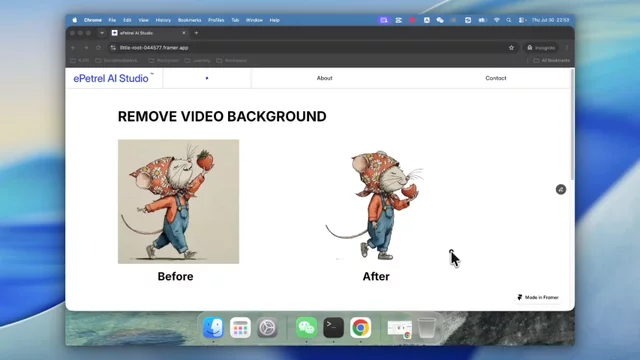Open the battery status icon

(482, 20)
